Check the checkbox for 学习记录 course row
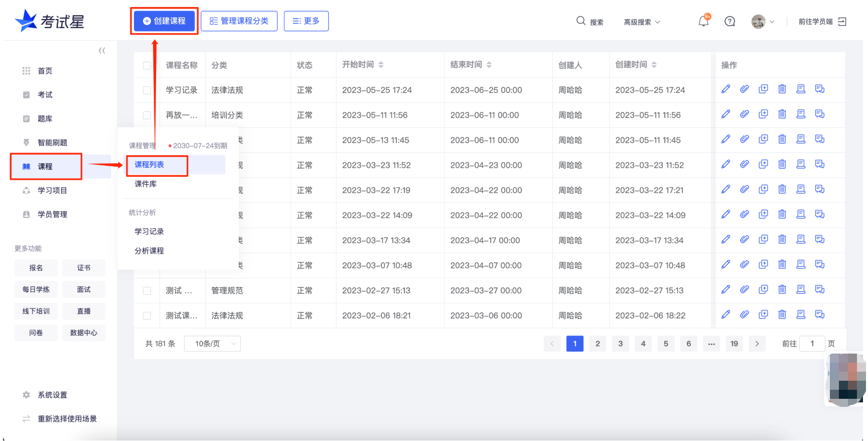 [x=147, y=90]
